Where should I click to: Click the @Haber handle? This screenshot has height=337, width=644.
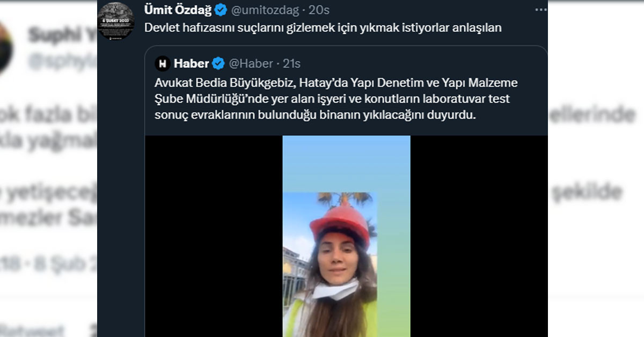pyautogui.click(x=251, y=63)
